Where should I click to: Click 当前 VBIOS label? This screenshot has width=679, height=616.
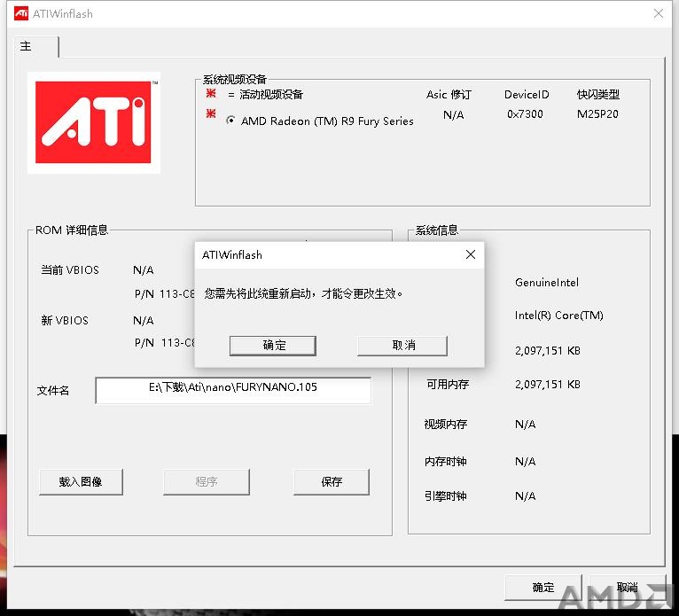[x=70, y=270]
